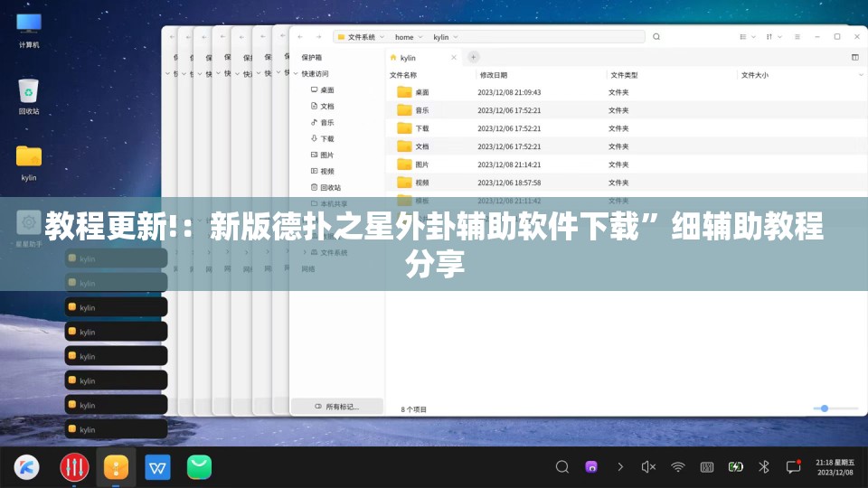Open the Bluetooth tray icon
The image size is (868, 488).
(x=764, y=467)
